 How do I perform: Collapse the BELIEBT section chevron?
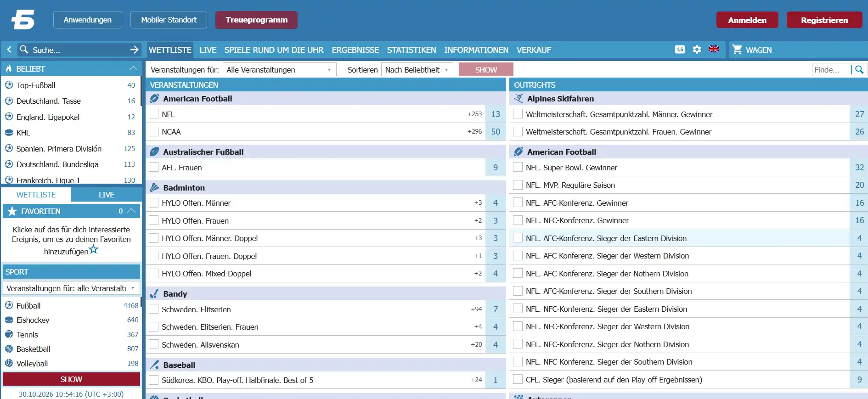[133, 68]
